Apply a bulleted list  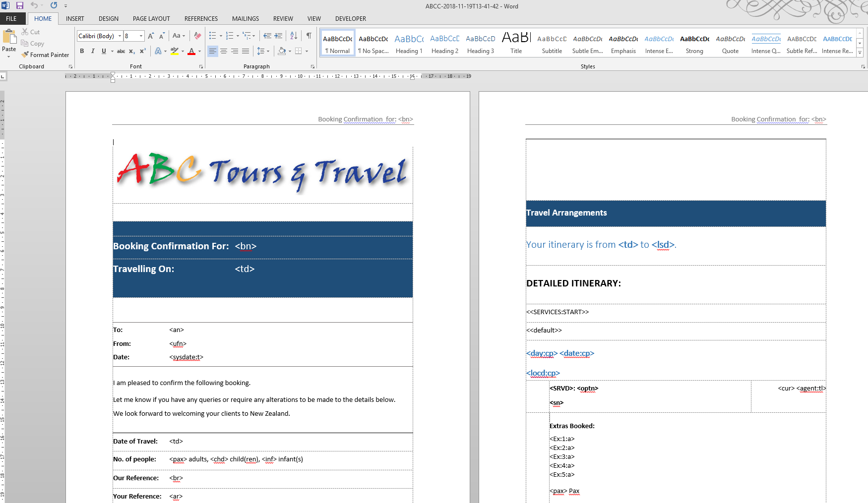click(x=213, y=36)
